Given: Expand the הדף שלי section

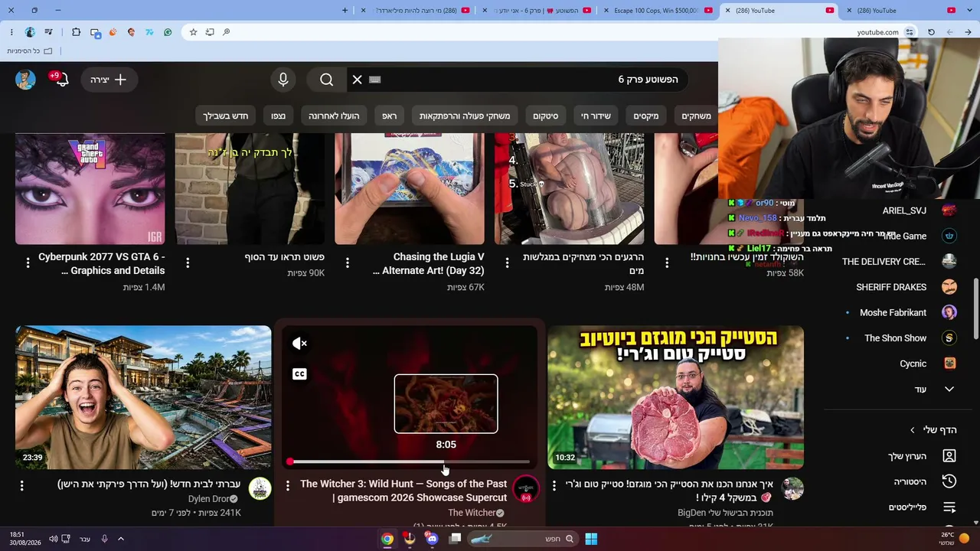Looking at the screenshot, I should point(933,430).
